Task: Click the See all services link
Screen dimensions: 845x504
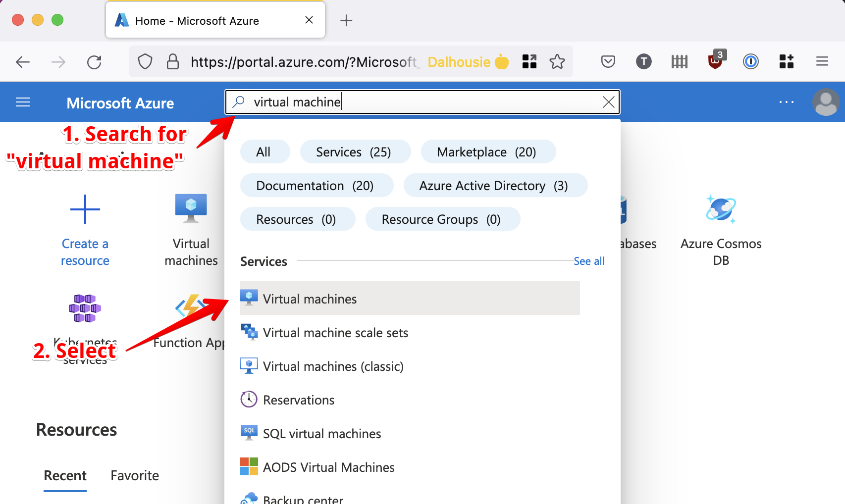Action: [x=588, y=261]
